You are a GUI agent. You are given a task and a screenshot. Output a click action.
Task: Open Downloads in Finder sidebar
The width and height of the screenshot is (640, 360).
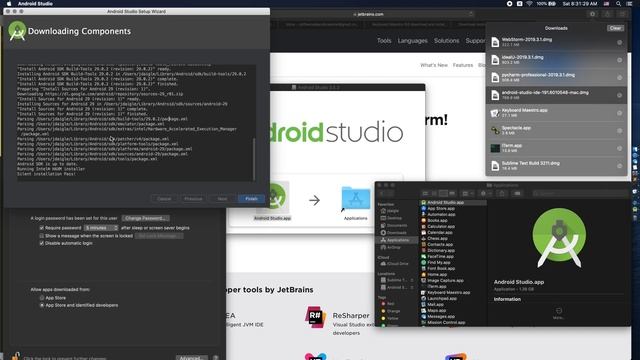(x=396, y=233)
